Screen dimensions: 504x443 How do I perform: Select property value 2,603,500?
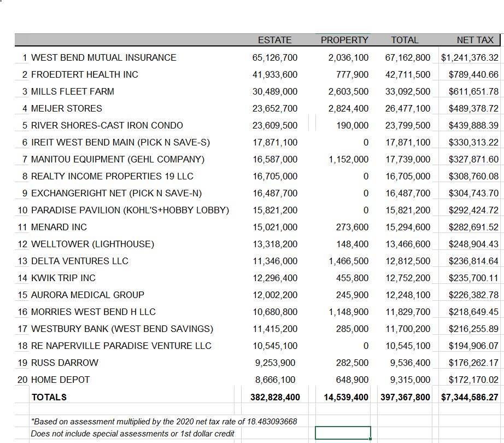[x=348, y=92]
